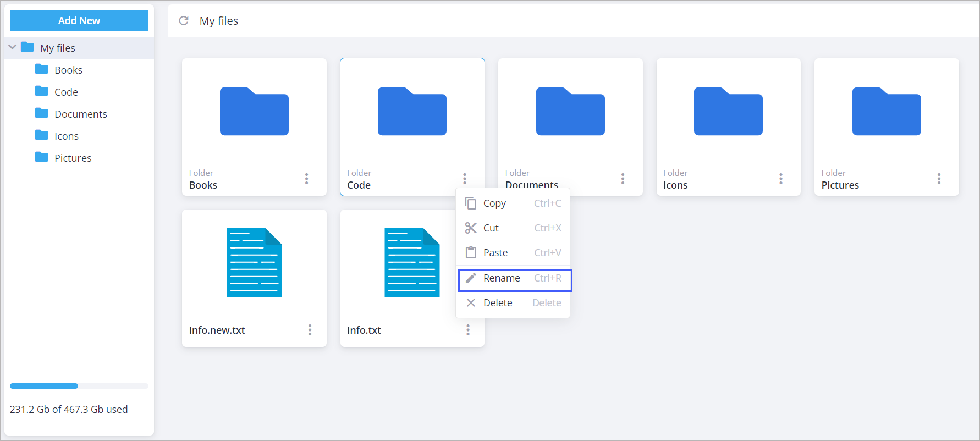This screenshot has height=441, width=980.
Task: Collapse the My files tree node
Action: pyautogui.click(x=13, y=47)
